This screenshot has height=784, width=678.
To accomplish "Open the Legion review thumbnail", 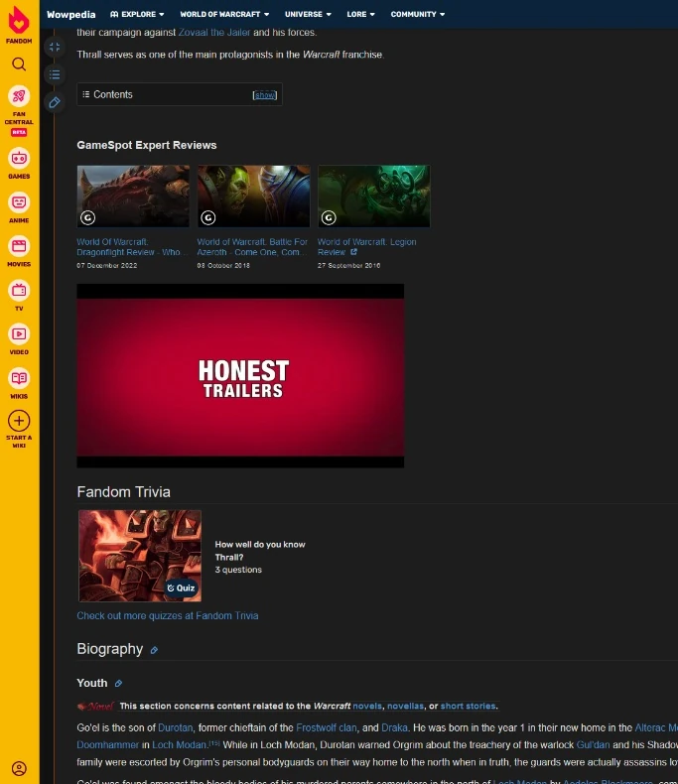I will coord(374,196).
